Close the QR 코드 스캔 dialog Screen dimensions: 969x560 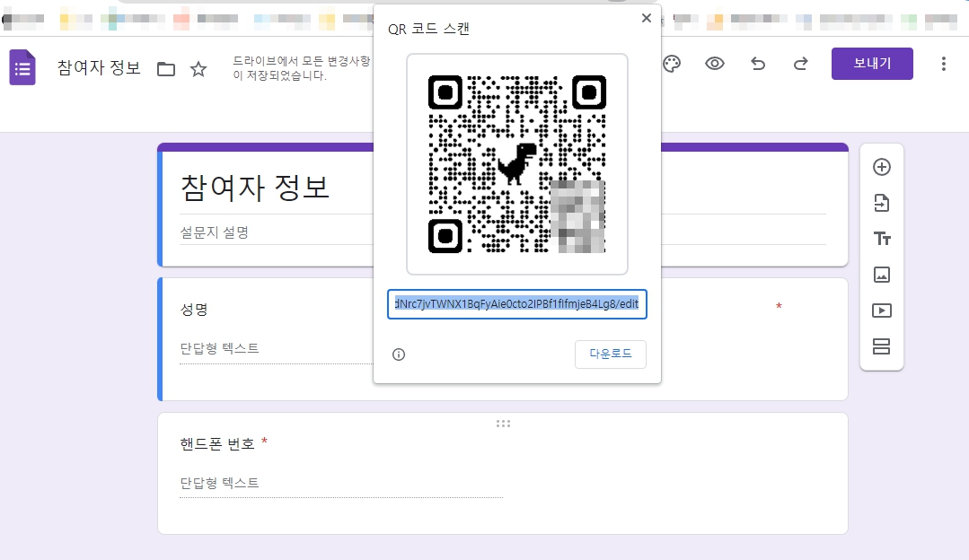click(646, 17)
